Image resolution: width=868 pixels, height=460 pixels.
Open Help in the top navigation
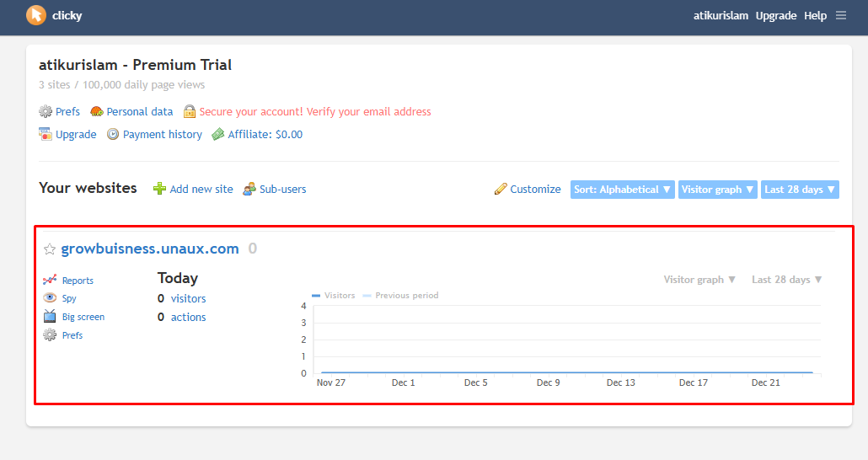click(816, 15)
